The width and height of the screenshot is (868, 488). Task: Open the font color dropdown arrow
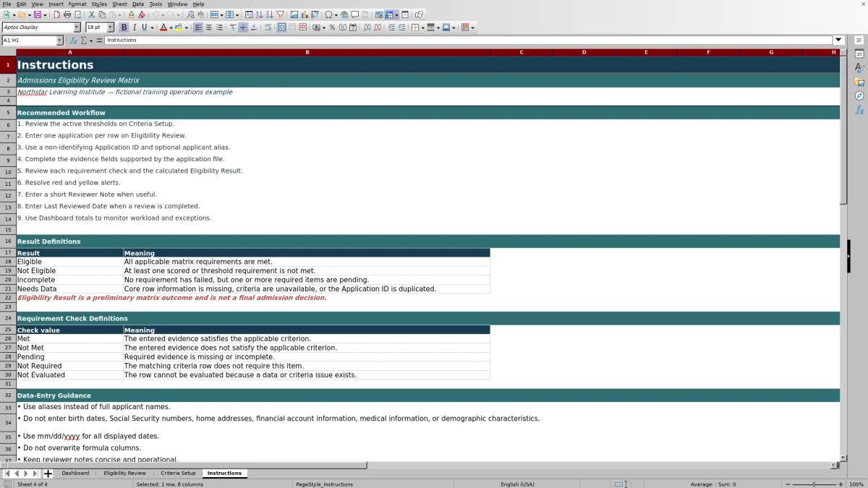point(171,27)
